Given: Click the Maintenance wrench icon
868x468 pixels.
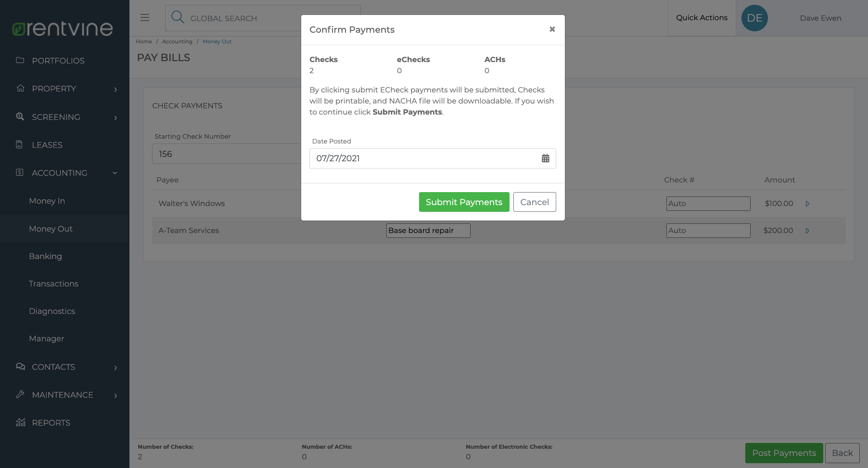Looking at the screenshot, I should tap(20, 394).
